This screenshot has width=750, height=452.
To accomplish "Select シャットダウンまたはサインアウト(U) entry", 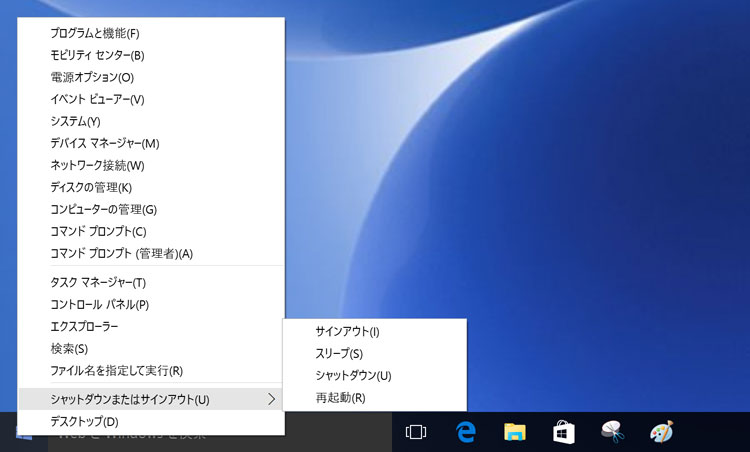I will pos(151,399).
